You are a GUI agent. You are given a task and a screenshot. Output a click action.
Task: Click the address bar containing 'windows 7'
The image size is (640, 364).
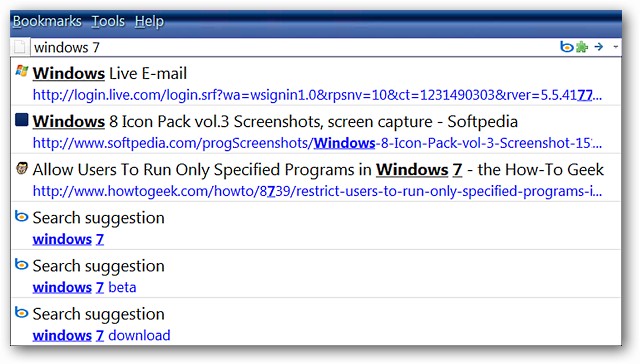(294, 47)
